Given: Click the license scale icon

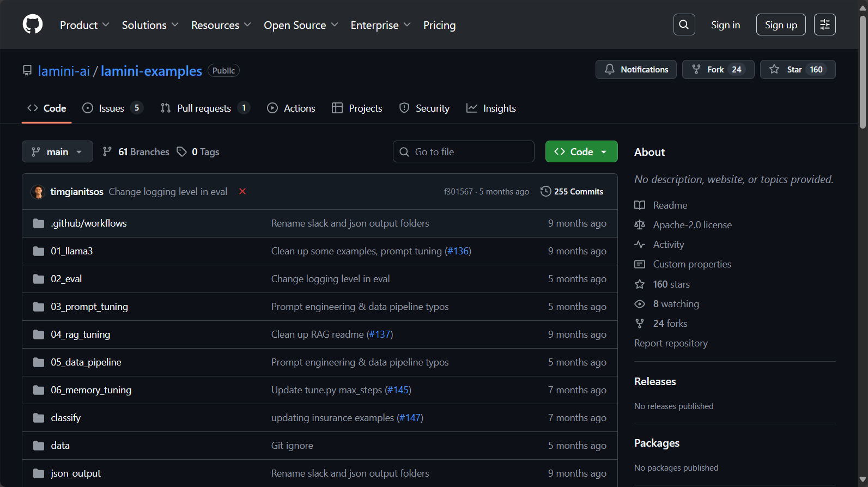Looking at the screenshot, I should [x=640, y=225].
